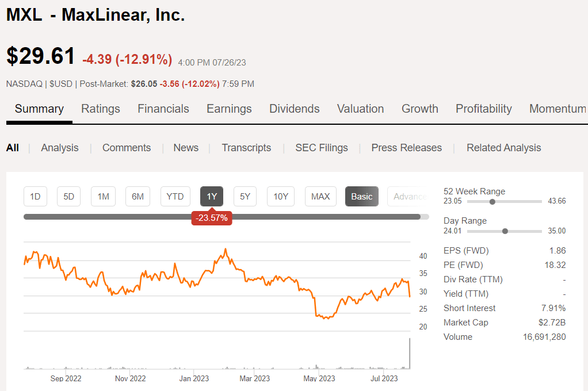This screenshot has height=391, width=588.
Task: Keep the Basic chart mode selected
Action: coord(361,196)
